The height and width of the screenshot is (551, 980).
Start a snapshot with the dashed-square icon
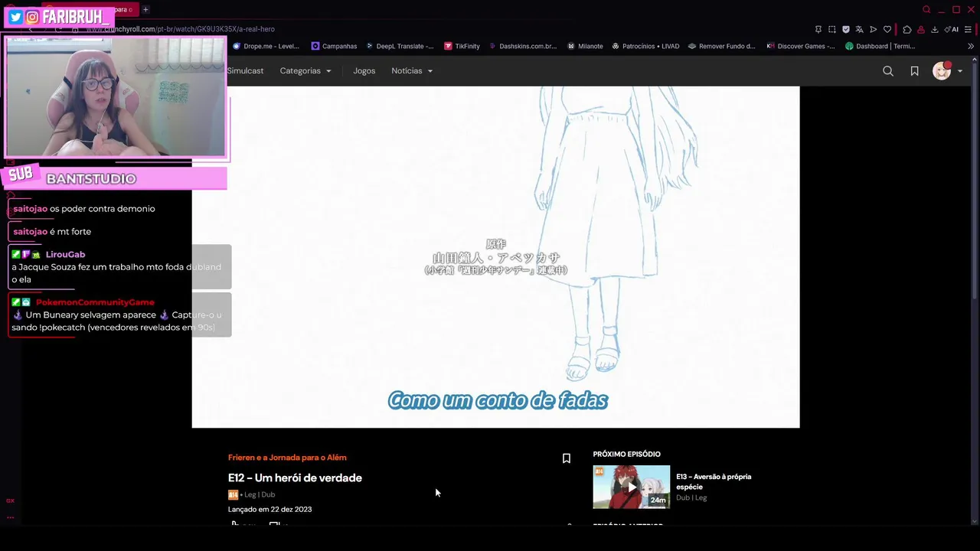pyautogui.click(x=832, y=29)
